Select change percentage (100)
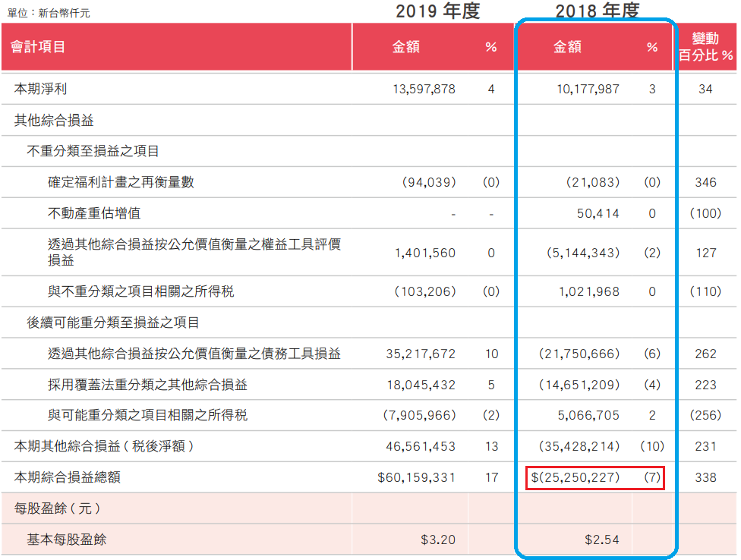The height and width of the screenshot is (560, 741). point(705,213)
